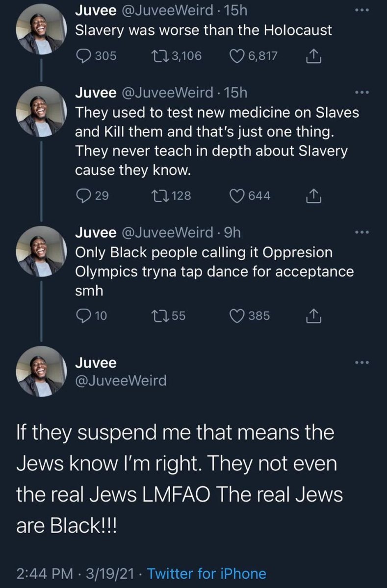Click the profile avatar on the first tweet
The height and width of the screenshot is (588, 387).
40,31
